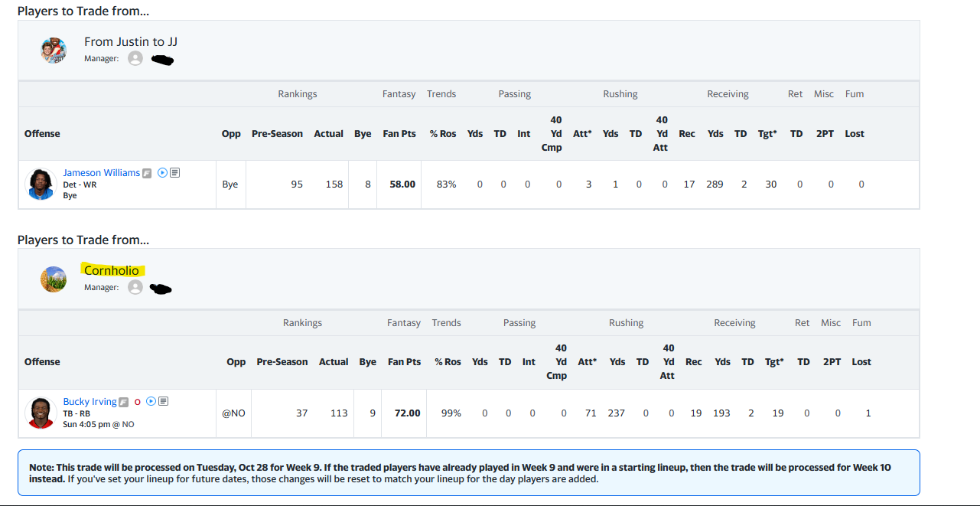Click Fan Pts column header in Jameson Williams table
The image size is (980, 506).
399,133
